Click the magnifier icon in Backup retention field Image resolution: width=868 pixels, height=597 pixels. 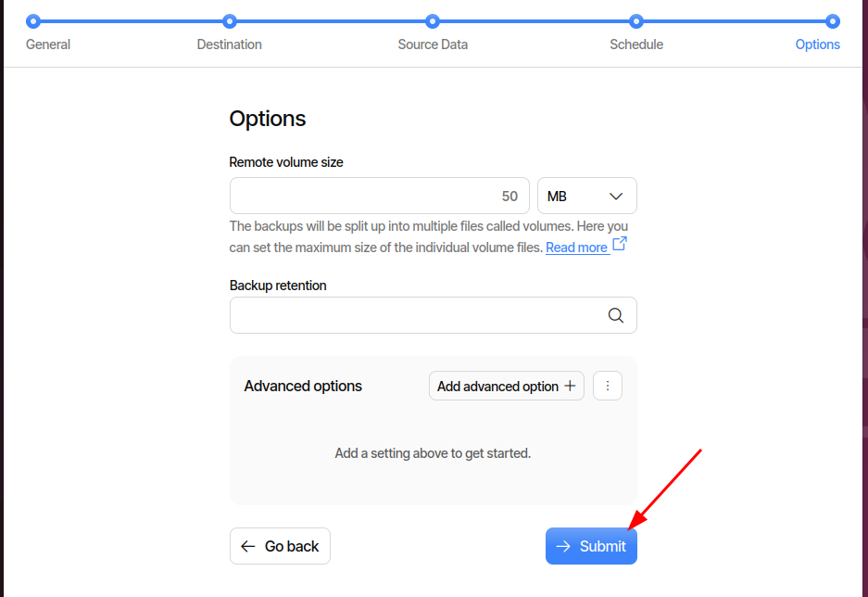click(615, 315)
